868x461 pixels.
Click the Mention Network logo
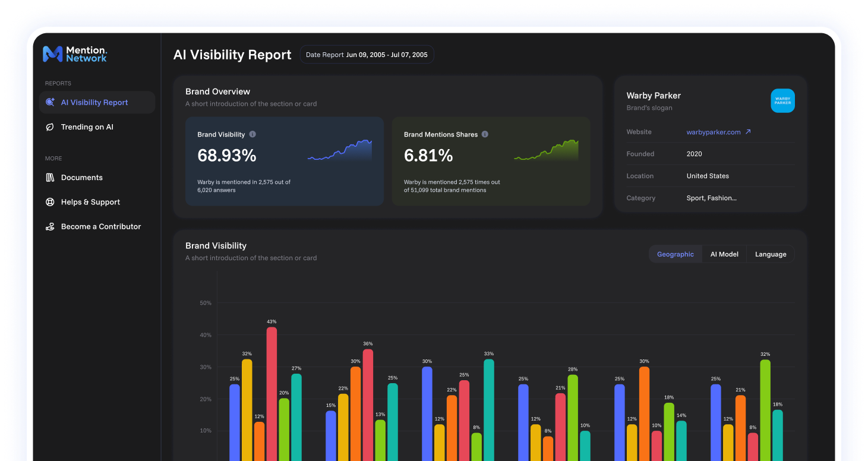point(75,54)
